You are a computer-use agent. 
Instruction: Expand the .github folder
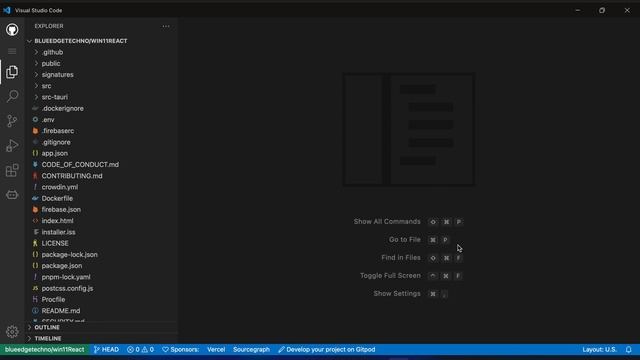[101, 52]
